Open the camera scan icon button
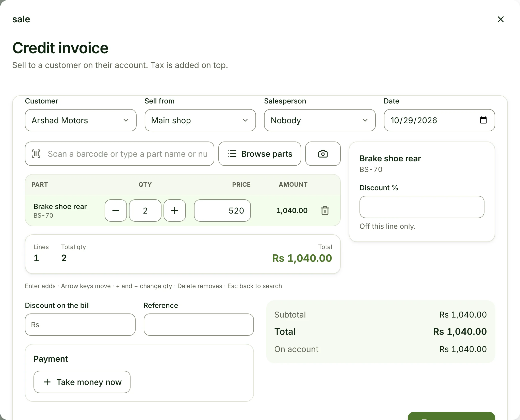 [323, 154]
